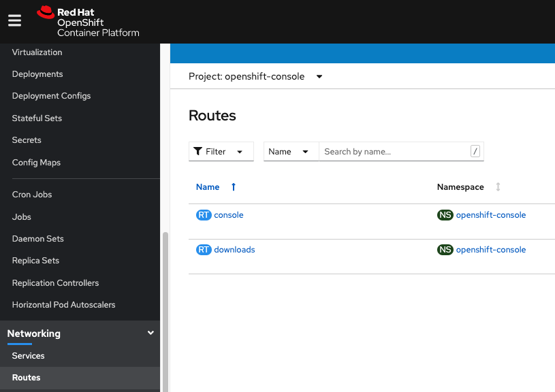Screen dimensions: 555x392
Task: Open openshift-console namespace link in console row
Action: click(491, 215)
